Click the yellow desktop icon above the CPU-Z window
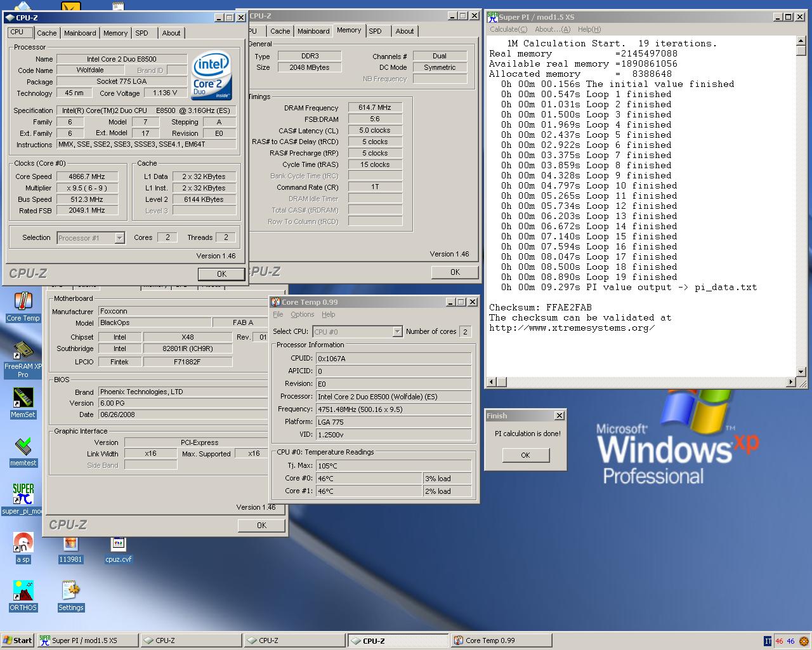This screenshot has height=650, width=812. [71, 6]
